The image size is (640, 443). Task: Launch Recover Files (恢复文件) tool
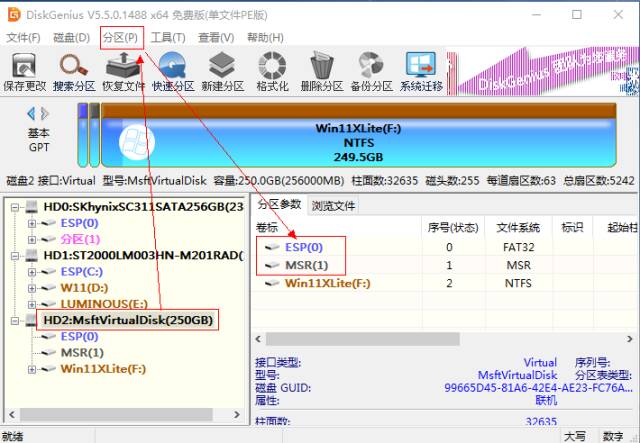[x=124, y=72]
